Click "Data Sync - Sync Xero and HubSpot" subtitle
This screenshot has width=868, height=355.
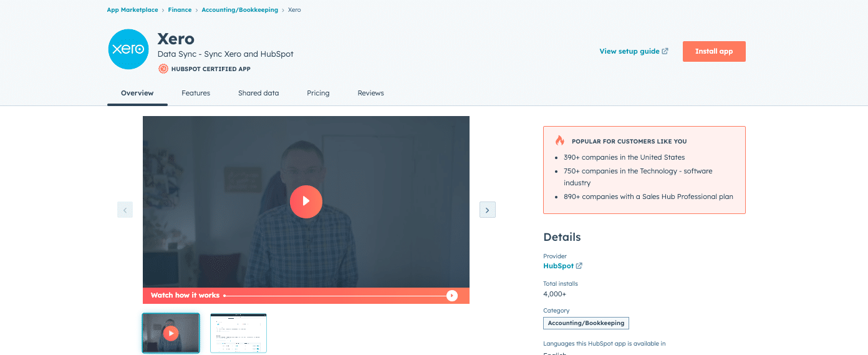tap(226, 54)
